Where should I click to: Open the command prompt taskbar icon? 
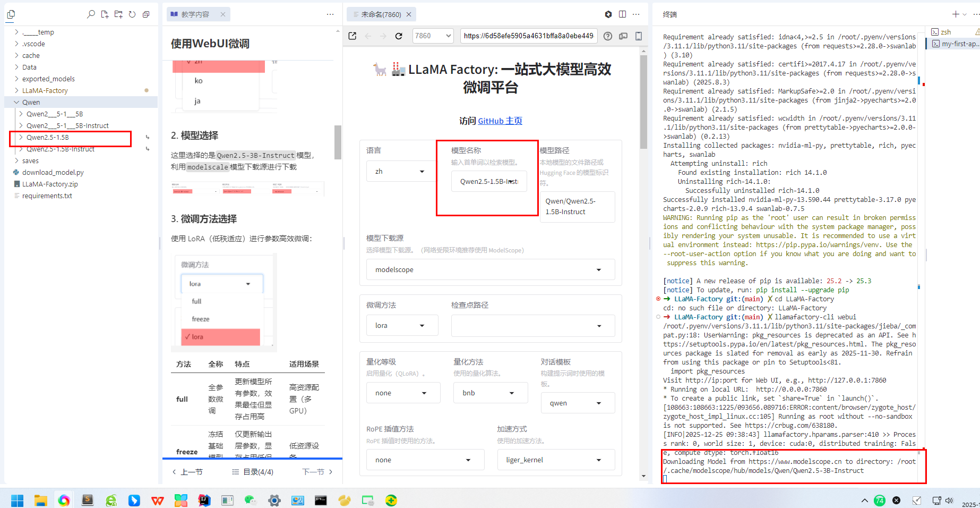(x=321, y=500)
